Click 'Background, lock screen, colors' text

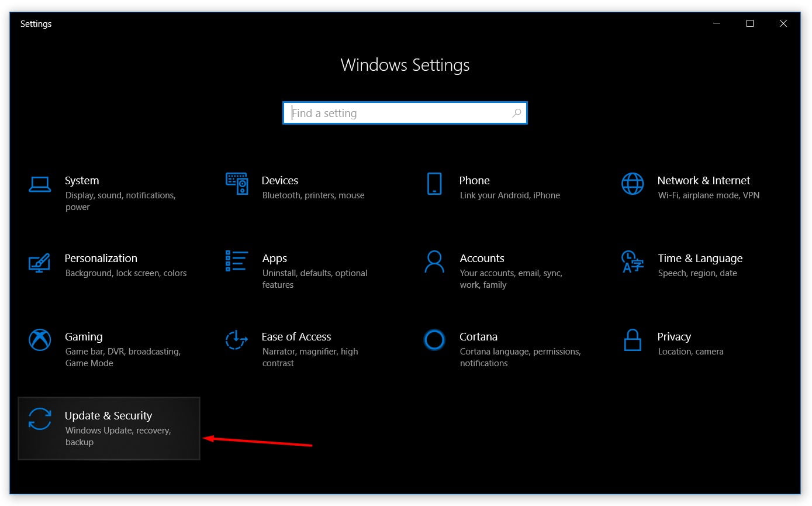126,273
